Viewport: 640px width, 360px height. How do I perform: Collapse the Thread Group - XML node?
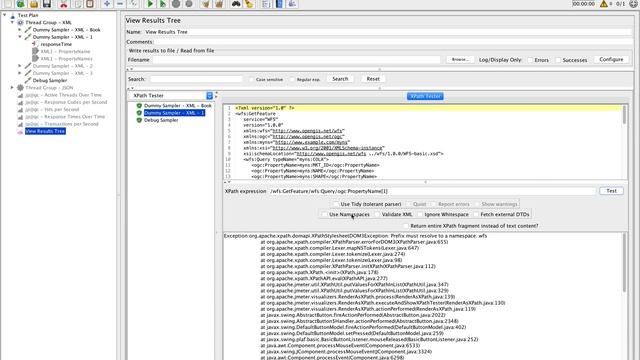click(x=12, y=22)
